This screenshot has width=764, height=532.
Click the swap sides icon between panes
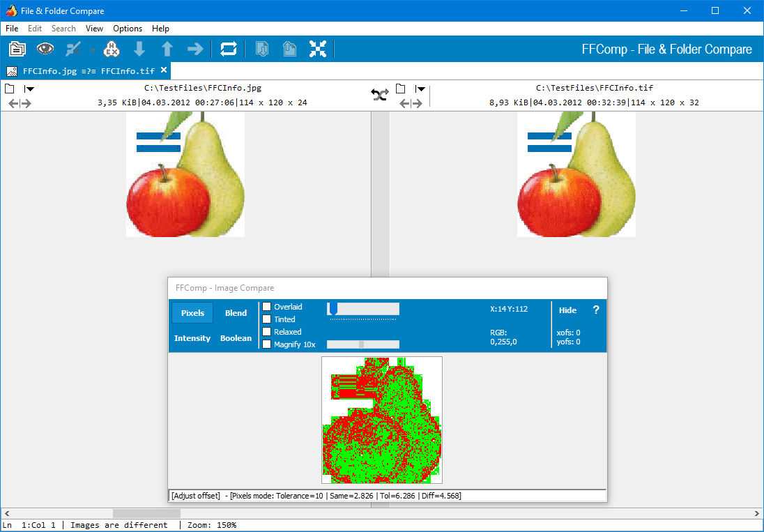pos(380,96)
